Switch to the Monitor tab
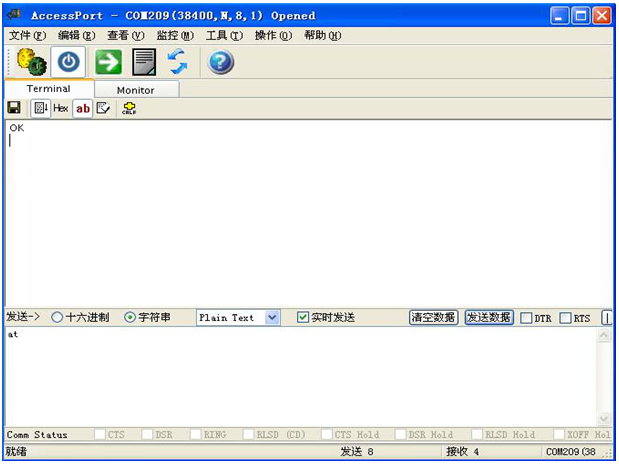This screenshot has height=466, width=619. (136, 90)
